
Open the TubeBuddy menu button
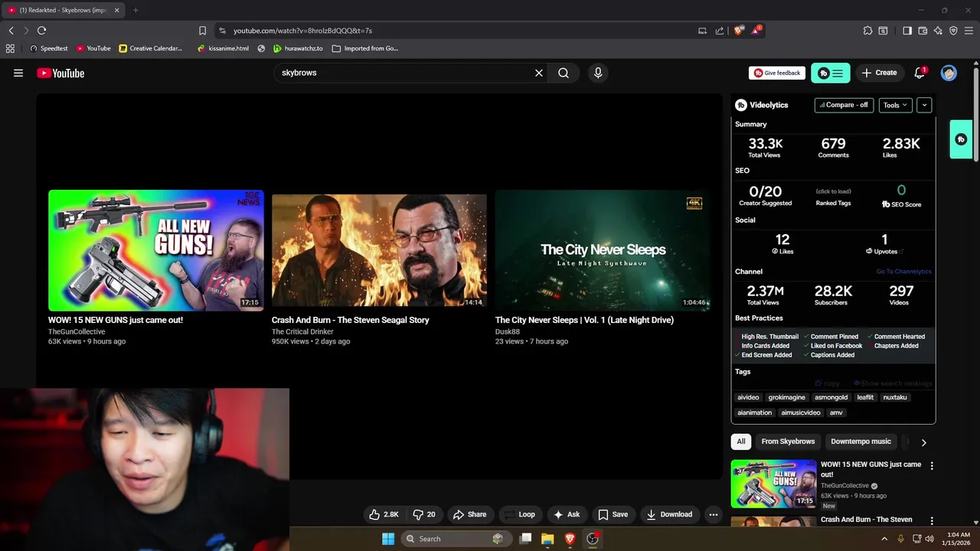831,73
